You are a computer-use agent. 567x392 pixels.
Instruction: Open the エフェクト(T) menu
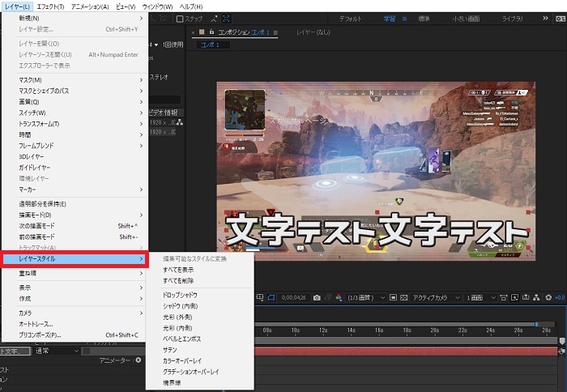click(x=50, y=6)
